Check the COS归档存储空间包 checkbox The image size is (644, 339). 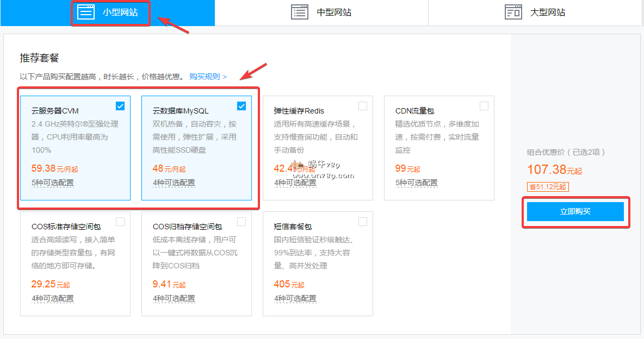point(242,222)
